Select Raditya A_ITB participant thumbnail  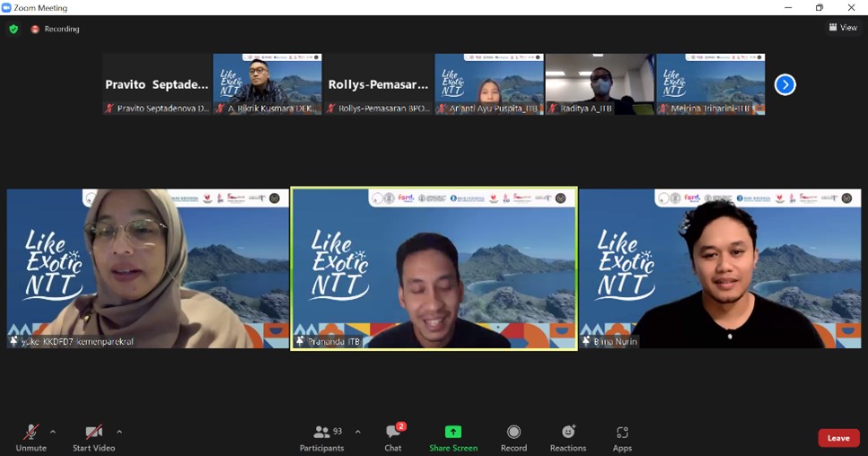coord(600,84)
